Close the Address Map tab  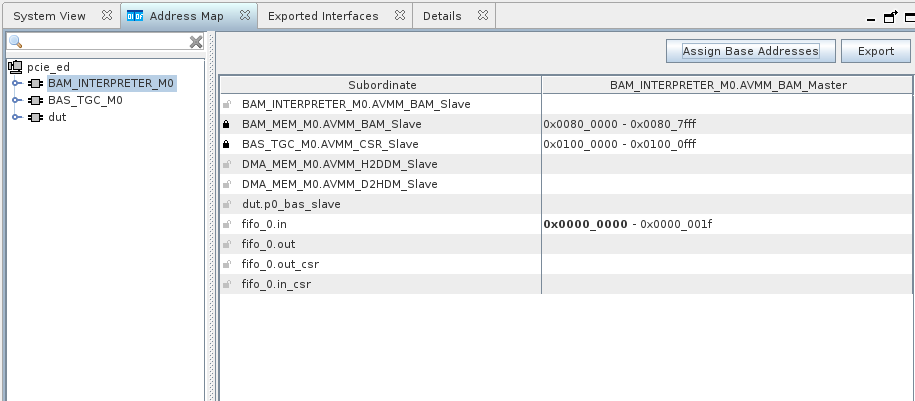[x=245, y=16]
